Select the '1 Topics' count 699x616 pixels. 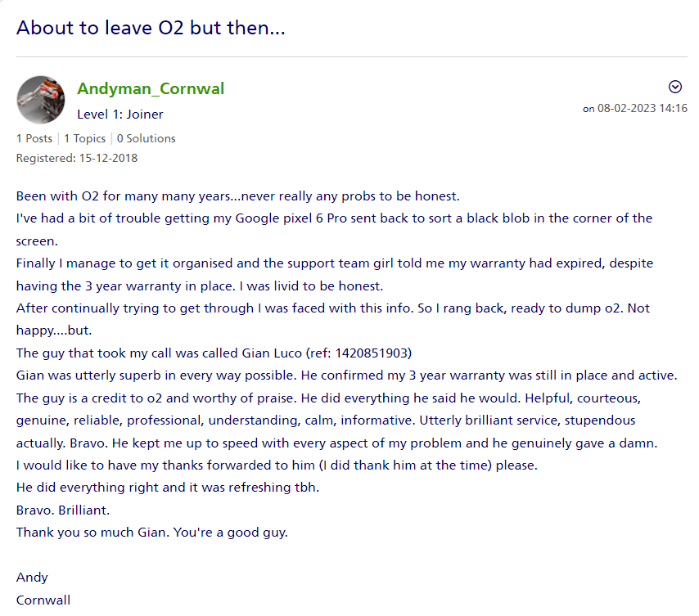[x=85, y=138]
